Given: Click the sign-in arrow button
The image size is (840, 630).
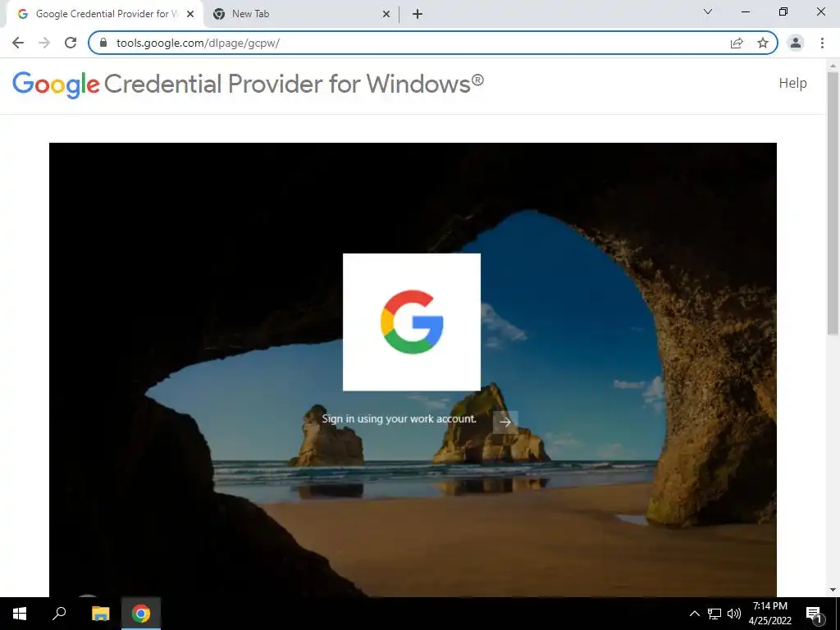Looking at the screenshot, I should tap(505, 422).
